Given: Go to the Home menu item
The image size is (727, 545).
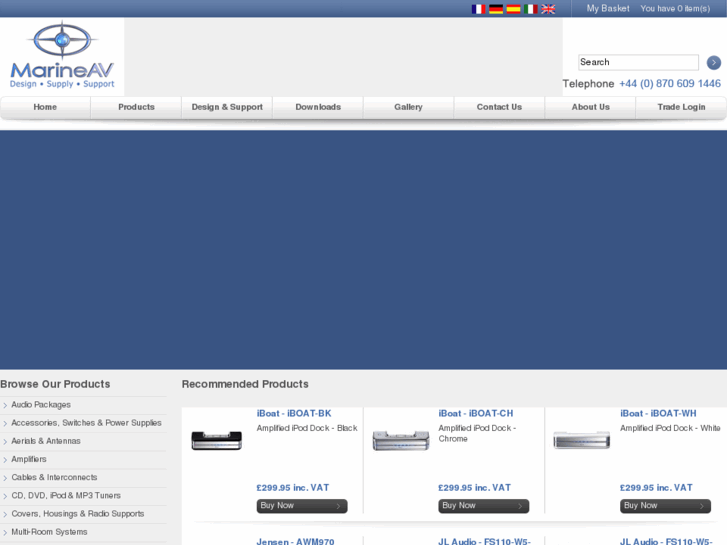Looking at the screenshot, I should pos(45,107).
